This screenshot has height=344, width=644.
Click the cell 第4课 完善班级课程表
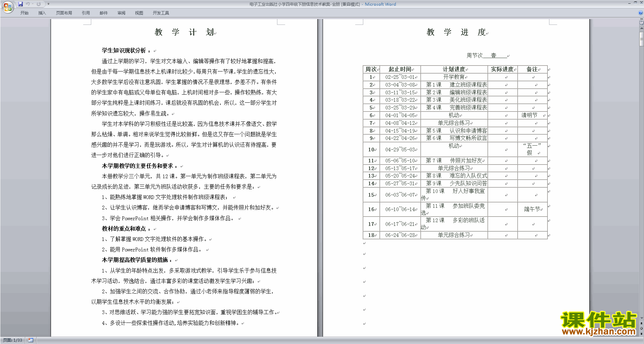click(454, 108)
